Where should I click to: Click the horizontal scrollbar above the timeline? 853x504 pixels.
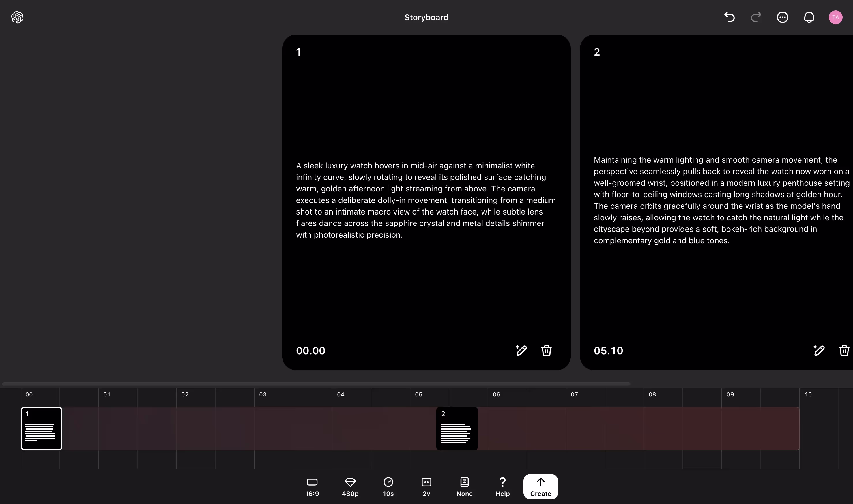tap(316, 384)
